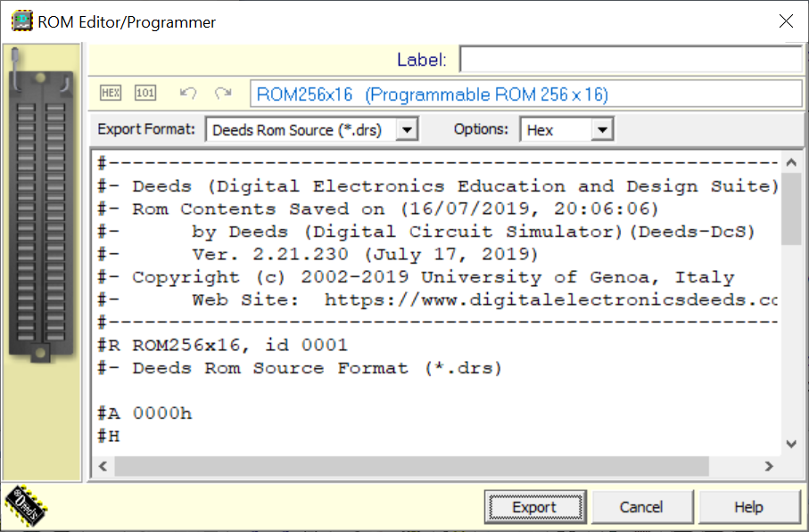Click the ZIF socket programmer image

[x=41, y=204]
